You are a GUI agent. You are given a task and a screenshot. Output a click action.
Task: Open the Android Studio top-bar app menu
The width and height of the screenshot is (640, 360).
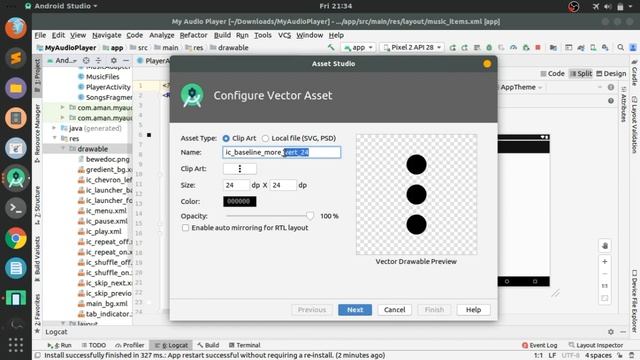coord(62,6)
